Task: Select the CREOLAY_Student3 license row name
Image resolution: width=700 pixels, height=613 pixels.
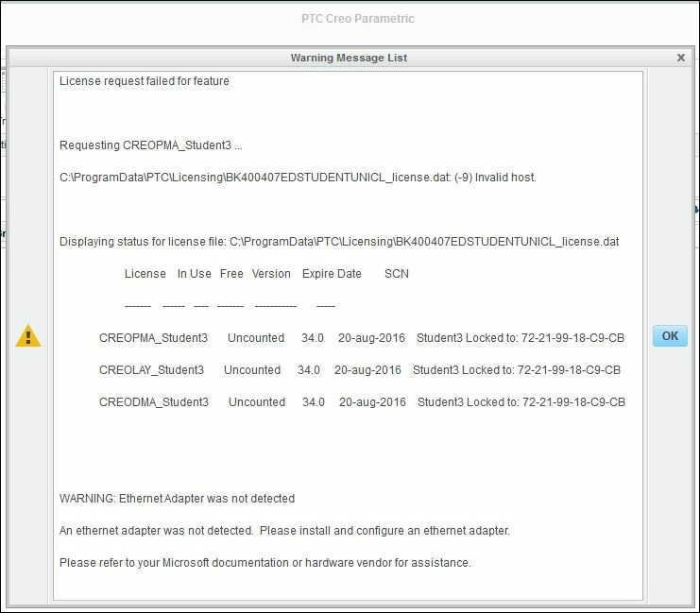Action: (151, 370)
